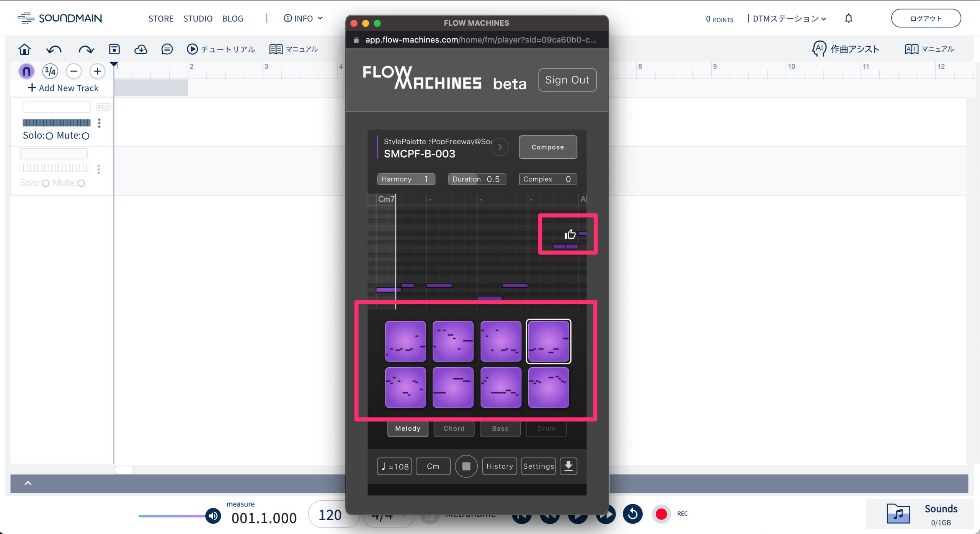Download the composition in Flow Machines

568,466
